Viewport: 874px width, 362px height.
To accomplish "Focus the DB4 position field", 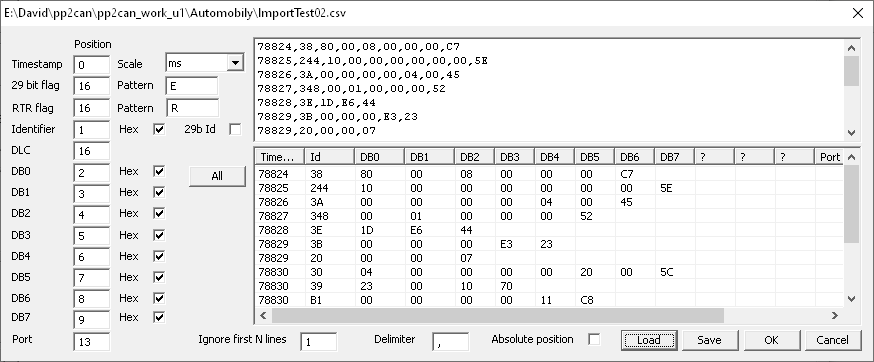I will 91,257.
